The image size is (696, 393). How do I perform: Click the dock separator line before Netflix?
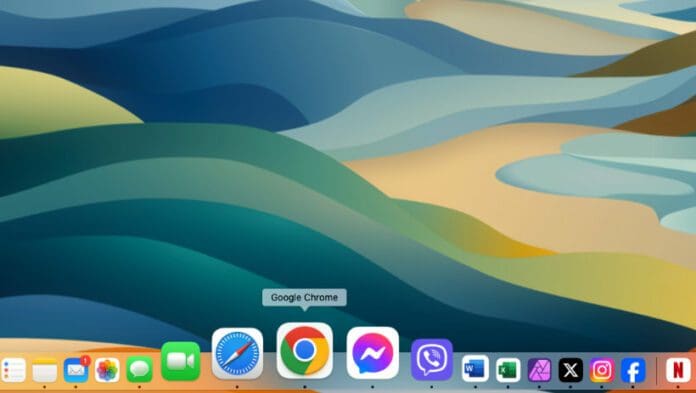click(656, 370)
